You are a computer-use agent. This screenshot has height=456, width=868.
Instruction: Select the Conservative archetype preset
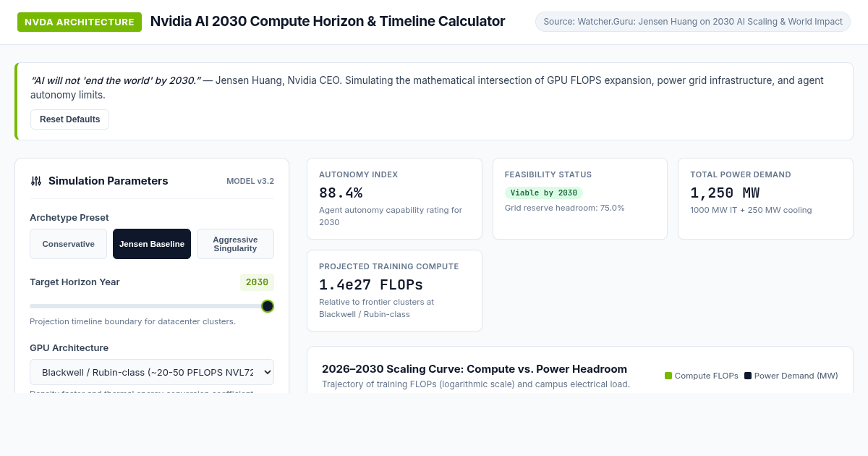point(68,244)
